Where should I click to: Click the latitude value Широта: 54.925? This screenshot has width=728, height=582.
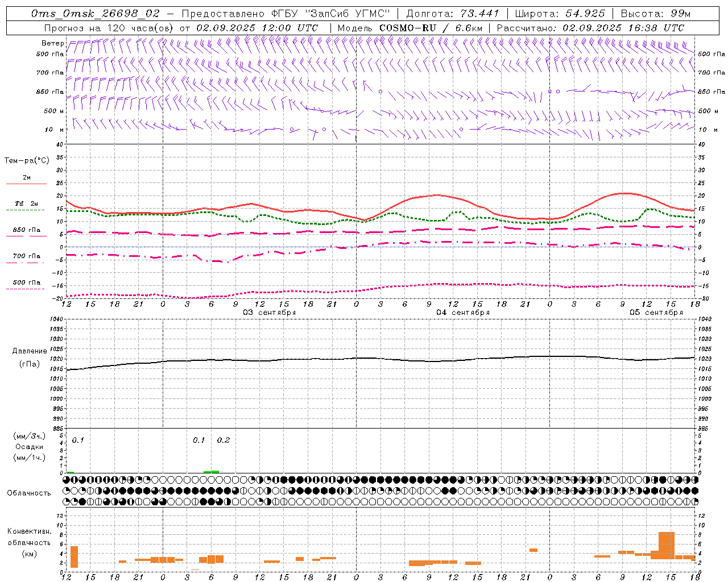click(x=560, y=14)
